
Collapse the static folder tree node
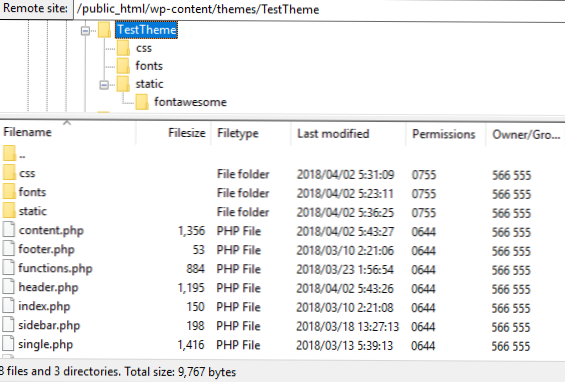click(104, 85)
